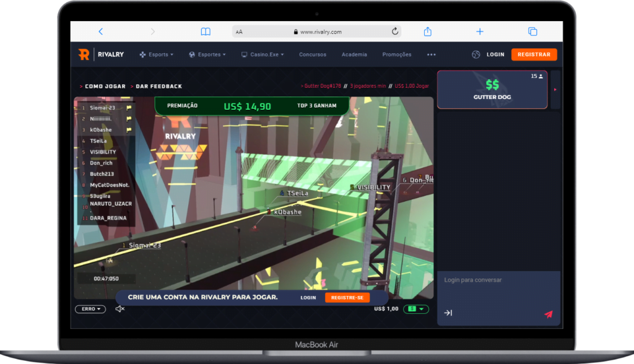This screenshot has width=634, height=364.
Task: Click Safari's forward arrow
Action: [x=152, y=32]
